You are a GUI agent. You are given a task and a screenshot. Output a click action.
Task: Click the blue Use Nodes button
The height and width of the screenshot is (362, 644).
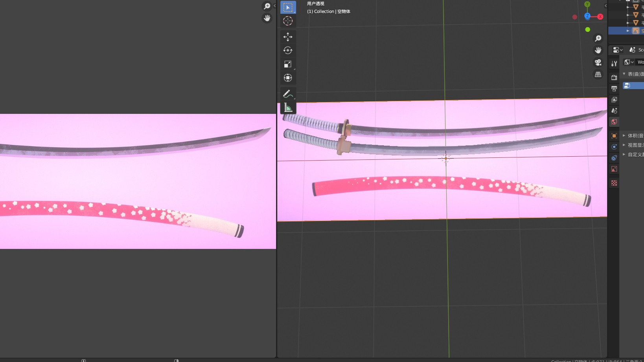pyautogui.click(x=633, y=86)
